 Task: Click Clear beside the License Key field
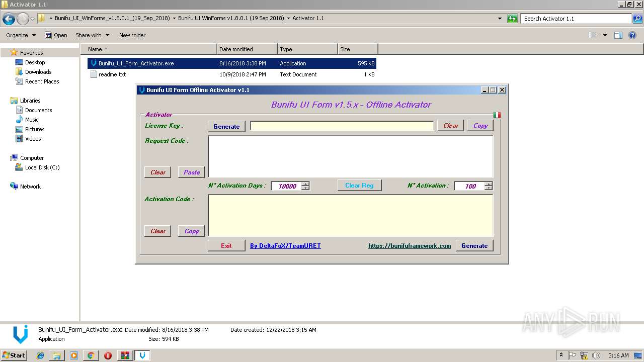450,126
